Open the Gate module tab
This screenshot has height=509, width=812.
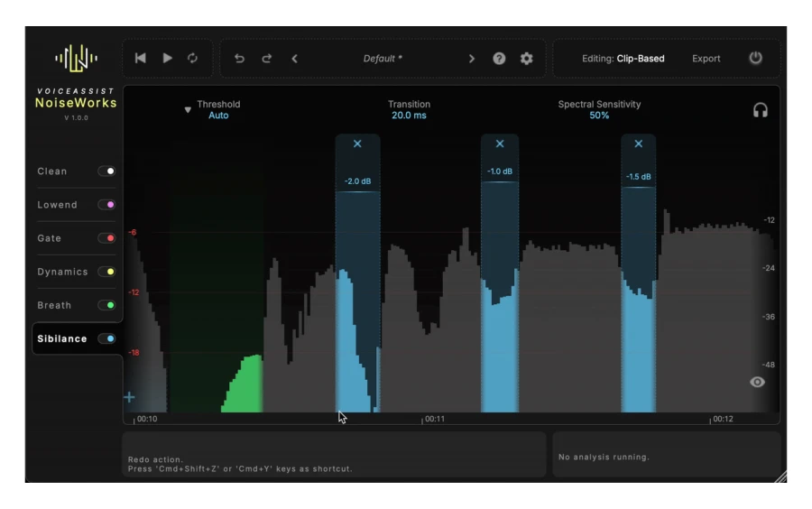[x=50, y=238]
